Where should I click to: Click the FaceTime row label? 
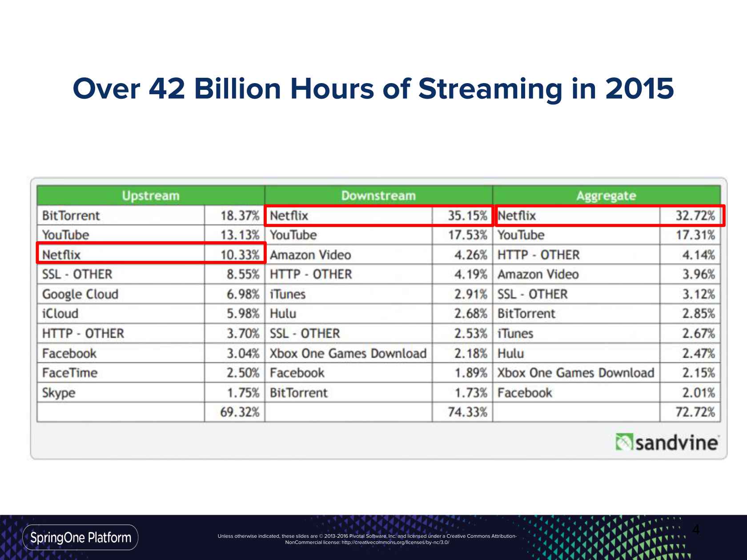[70, 373]
